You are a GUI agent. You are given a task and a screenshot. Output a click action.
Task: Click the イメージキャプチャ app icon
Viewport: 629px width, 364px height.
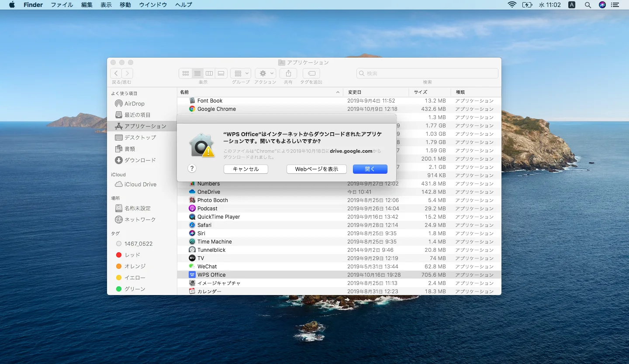click(192, 283)
